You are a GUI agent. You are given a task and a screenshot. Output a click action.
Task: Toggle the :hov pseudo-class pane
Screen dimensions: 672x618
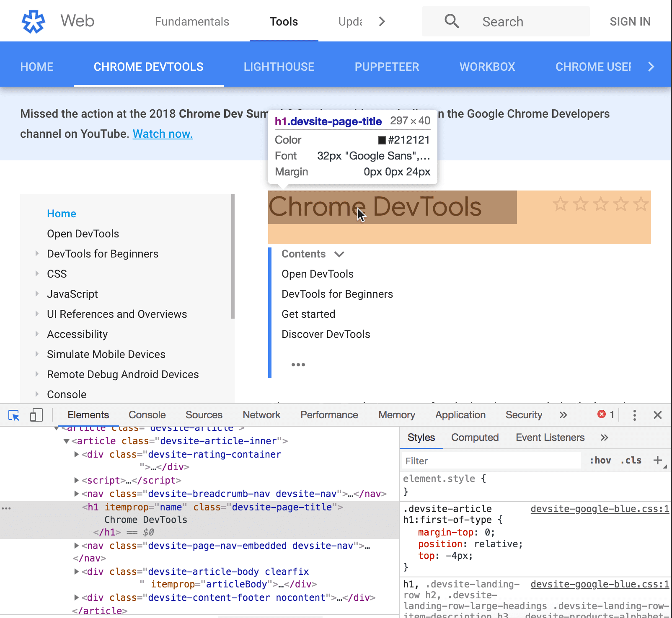click(x=600, y=460)
